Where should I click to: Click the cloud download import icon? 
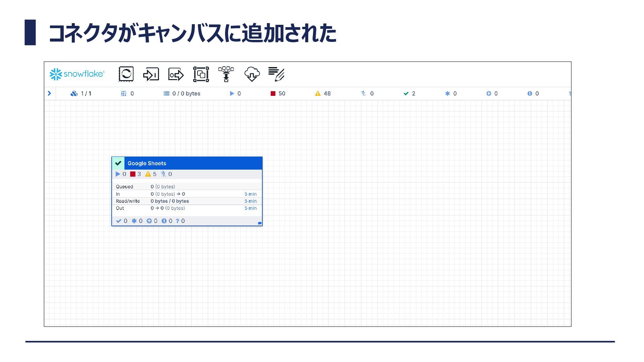[x=252, y=74]
